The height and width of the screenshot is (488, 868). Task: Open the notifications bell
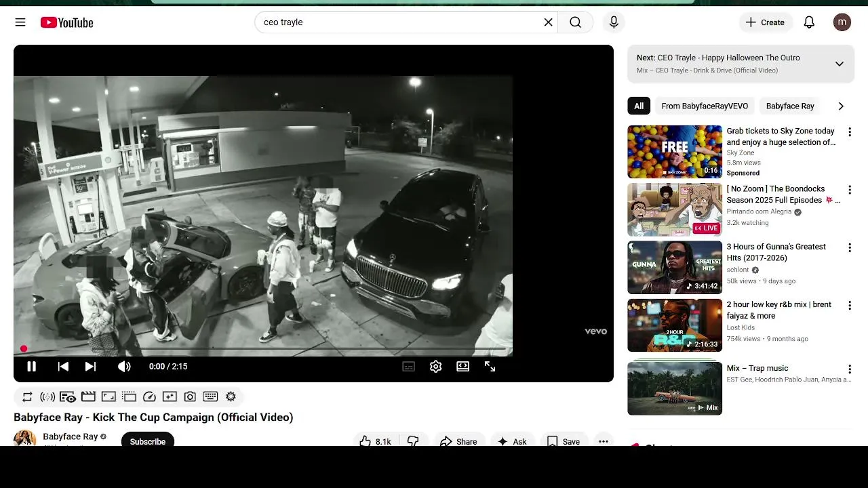tap(809, 22)
